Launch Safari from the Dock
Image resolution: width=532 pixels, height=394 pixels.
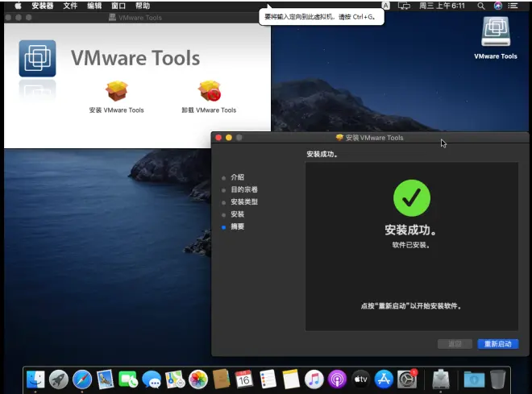(x=82, y=379)
